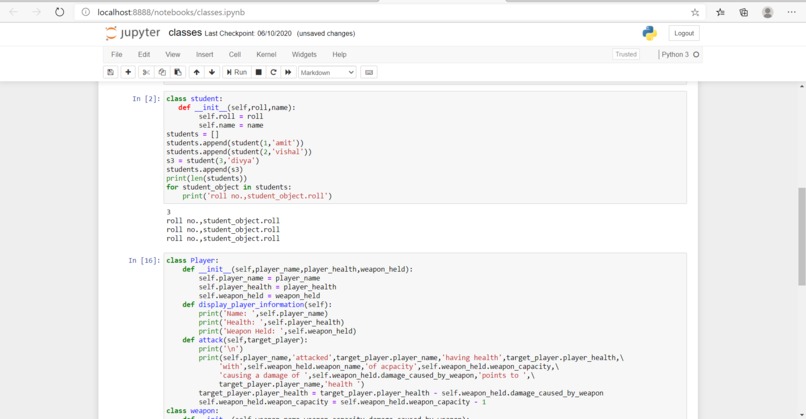
Task: Open the Edit menu
Action: [x=144, y=54]
